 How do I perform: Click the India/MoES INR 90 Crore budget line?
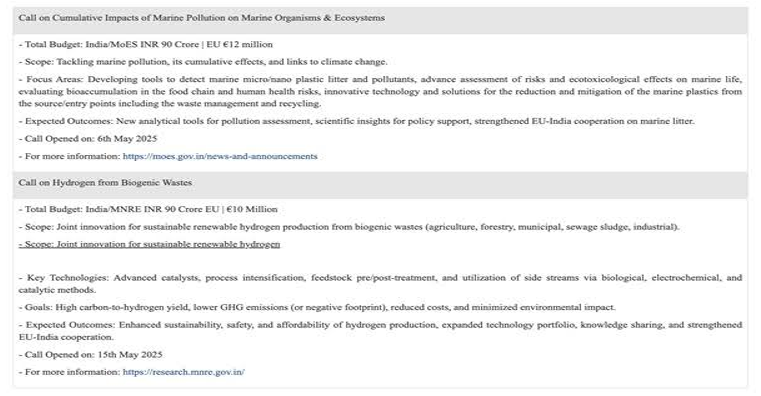[x=146, y=45]
